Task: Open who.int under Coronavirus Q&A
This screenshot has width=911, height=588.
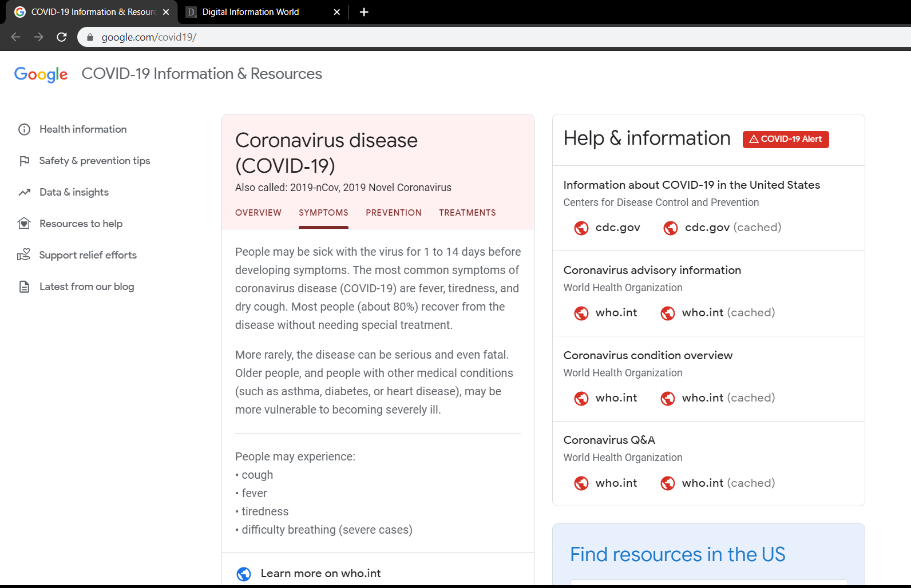Action: pos(616,483)
